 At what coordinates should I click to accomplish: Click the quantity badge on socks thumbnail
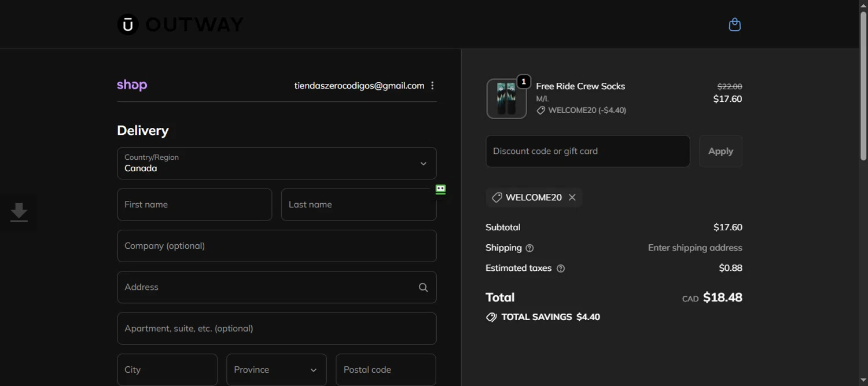pyautogui.click(x=523, y=82)
